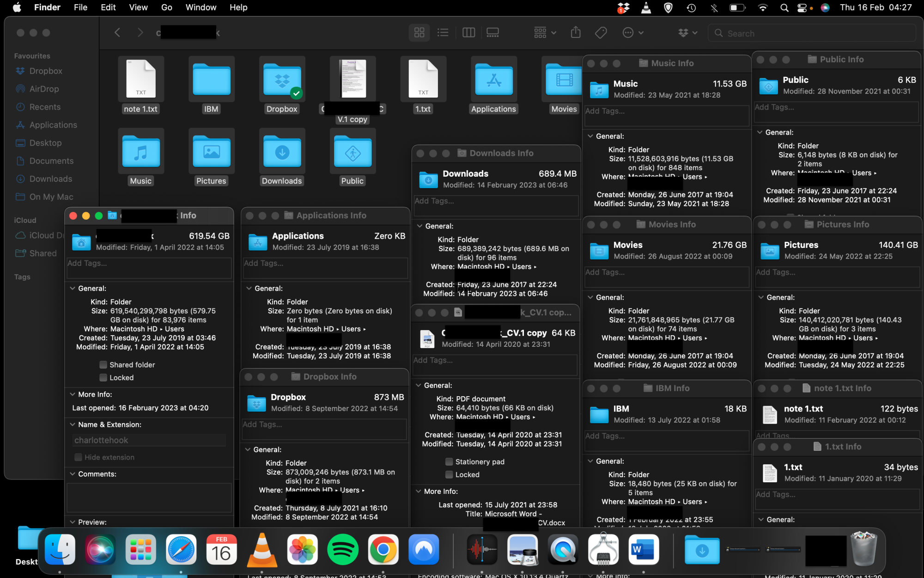Collapse Name & Extension section
This screenshot has width=924, height=578.
pyautogui.click(x=73, y=424)
